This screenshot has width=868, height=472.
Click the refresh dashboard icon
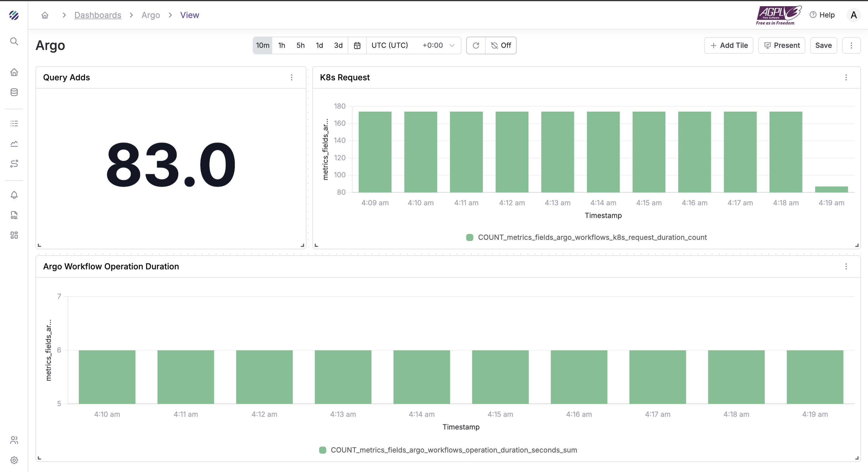click(x=476, y=45)
